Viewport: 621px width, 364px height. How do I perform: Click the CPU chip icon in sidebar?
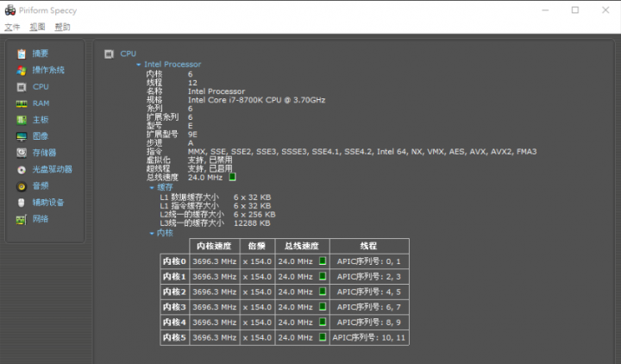pyautogui.click(x=22, y=87)
